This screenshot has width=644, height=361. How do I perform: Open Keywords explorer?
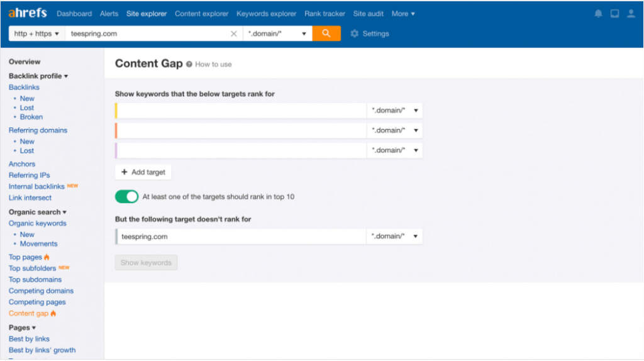click(x=266, y=14)
